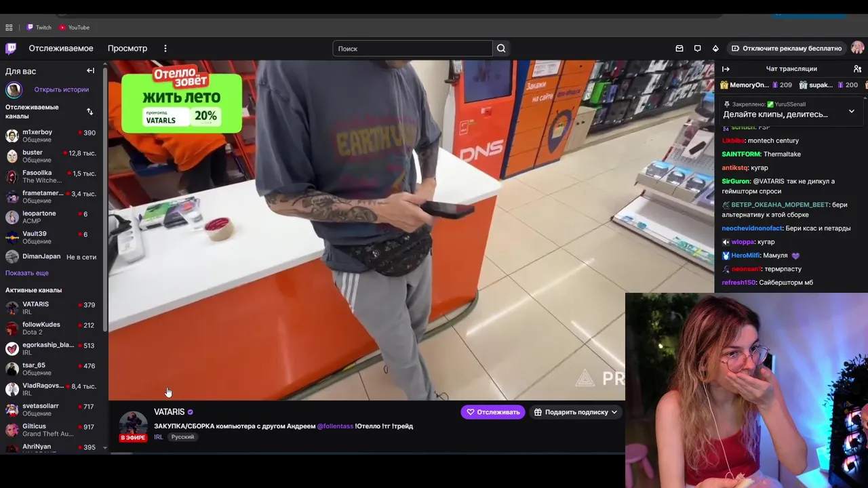Click the sidebar scroll-down arrow
Viewport: 868px width, 488px height.
[x=105, y=448]
